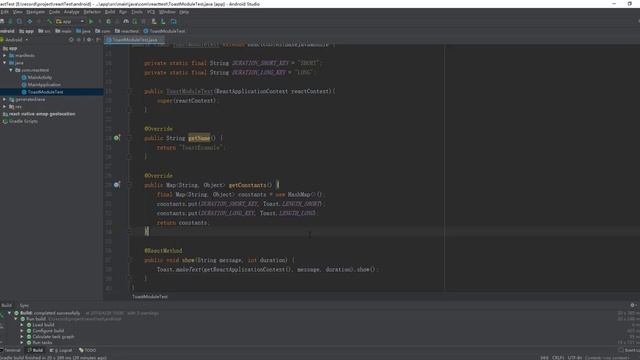Expand the Load build node
640x360 pixels.
click(x=22, y=325)
